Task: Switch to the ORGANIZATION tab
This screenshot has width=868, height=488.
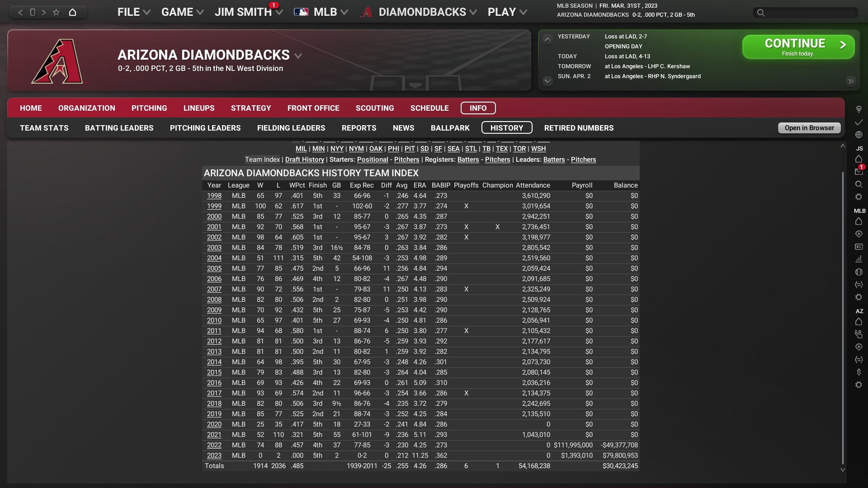Action: click(x=87, y=108)
